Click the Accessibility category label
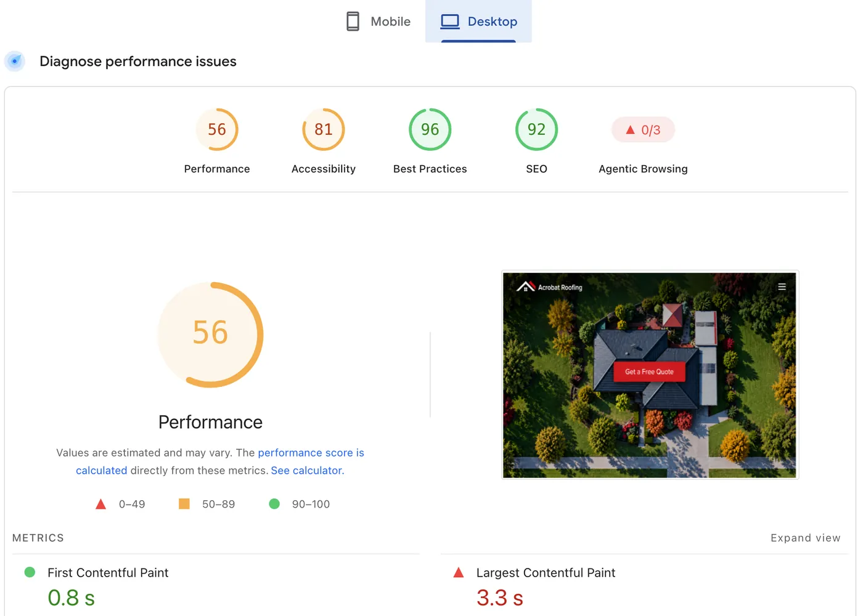 [324, 169]
